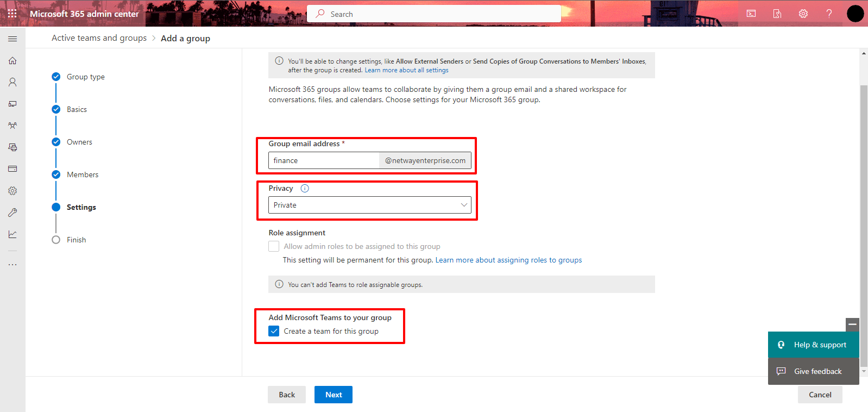Image resolution: width=868 pixels, height=412 pixels.
Task: Open the Reports chart icon in sidebar
Action: pos(12,234)
